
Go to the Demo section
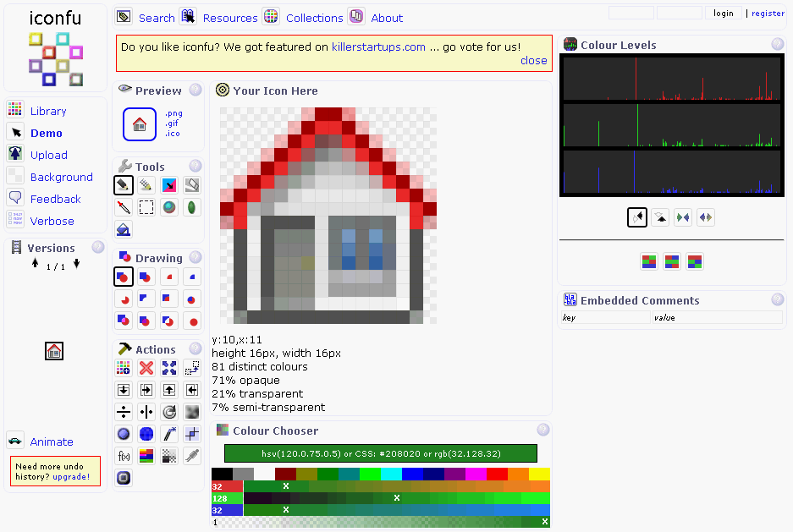pos(46,133)
